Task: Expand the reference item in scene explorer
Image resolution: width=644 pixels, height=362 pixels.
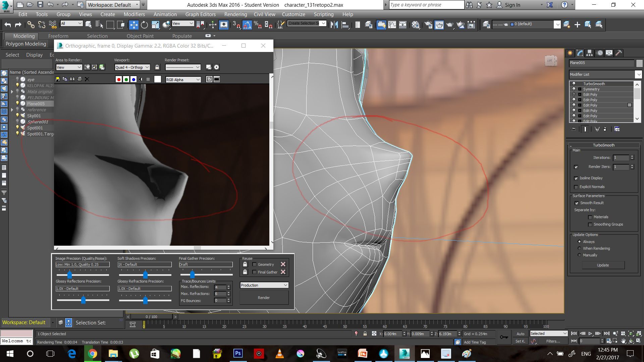Action: 12,110
